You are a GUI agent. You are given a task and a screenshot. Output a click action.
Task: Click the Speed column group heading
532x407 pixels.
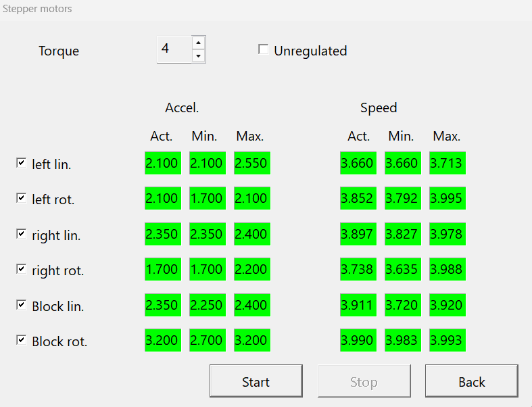tap(379, 108)
